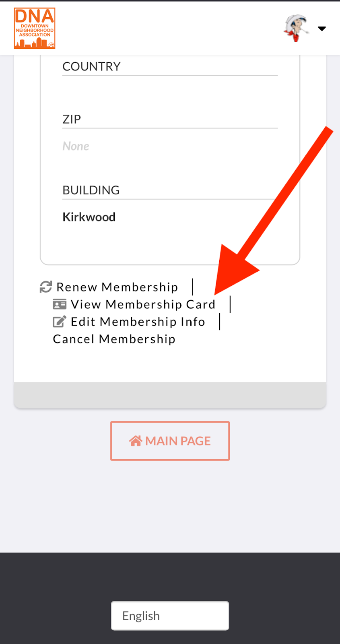This screenshot has width=340, height=644.
Task: Click the COUNTRY field heading
Action: [92, 66]
